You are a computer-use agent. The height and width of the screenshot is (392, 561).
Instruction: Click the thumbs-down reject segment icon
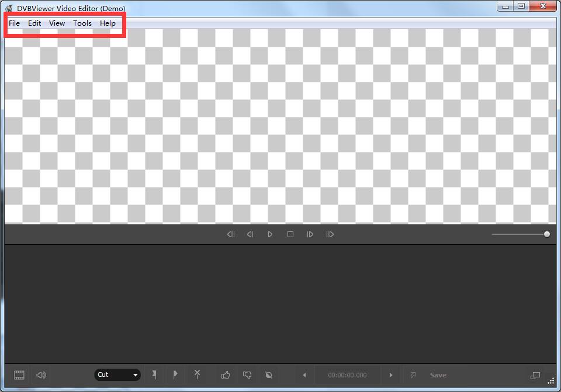coord(247,375)
